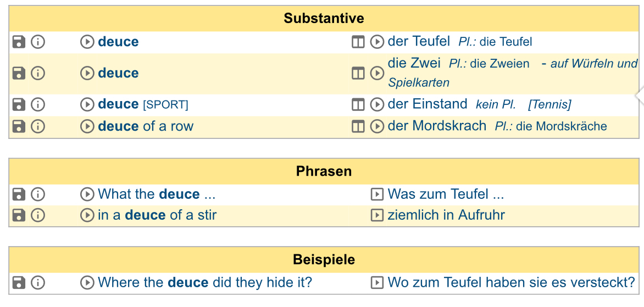This screenshot has width=644, height=307.
Task: Click the 'Beispiele' section header
Action: tap(324, 260)
